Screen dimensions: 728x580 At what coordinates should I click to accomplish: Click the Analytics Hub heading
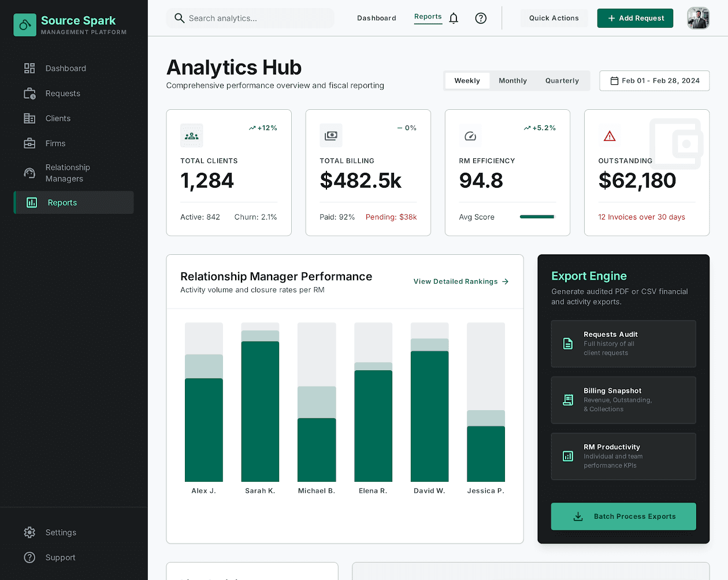point(234,68)
